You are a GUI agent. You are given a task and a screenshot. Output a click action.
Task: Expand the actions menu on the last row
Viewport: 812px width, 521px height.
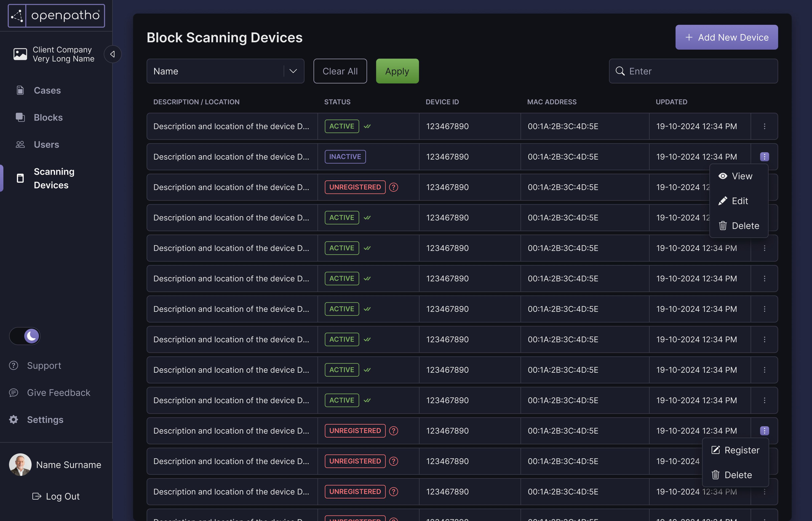pos(764,491)
